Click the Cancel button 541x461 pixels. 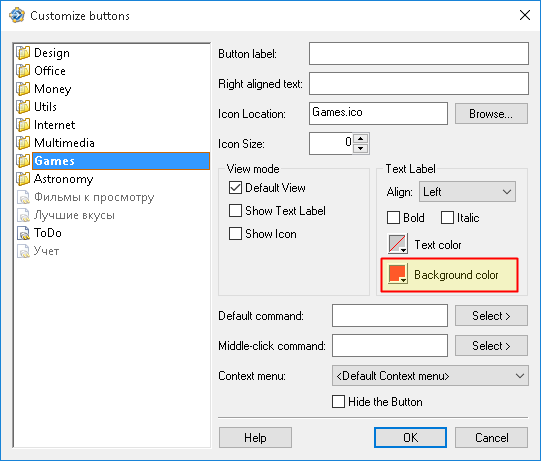click(x=491, y=438)
